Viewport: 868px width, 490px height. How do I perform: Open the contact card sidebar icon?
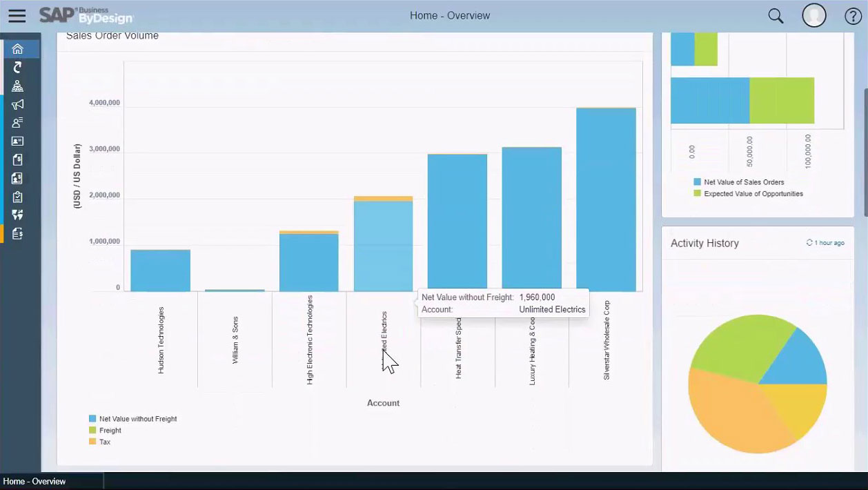point(18,141)
